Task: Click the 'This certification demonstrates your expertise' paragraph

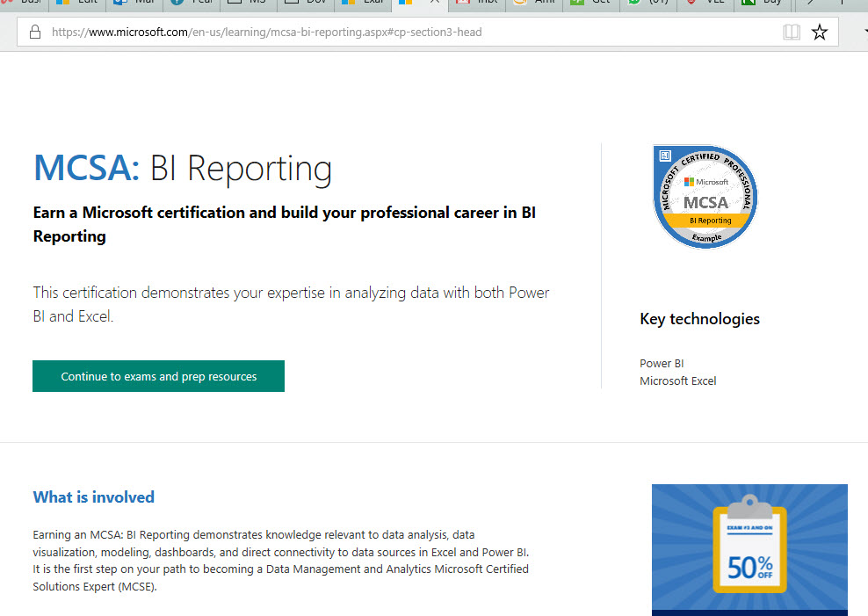Action: point(291,304)
